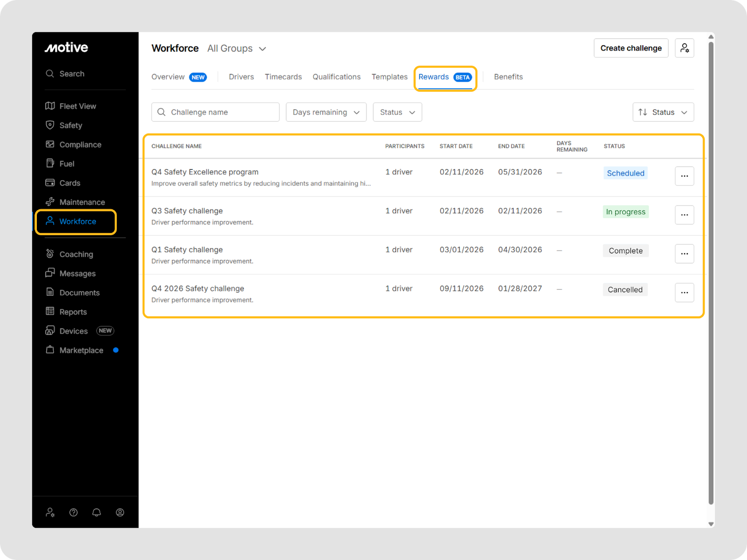747x560 pixels.
Task: Open the Coaching whistle icon
Action: click(50, 254)
